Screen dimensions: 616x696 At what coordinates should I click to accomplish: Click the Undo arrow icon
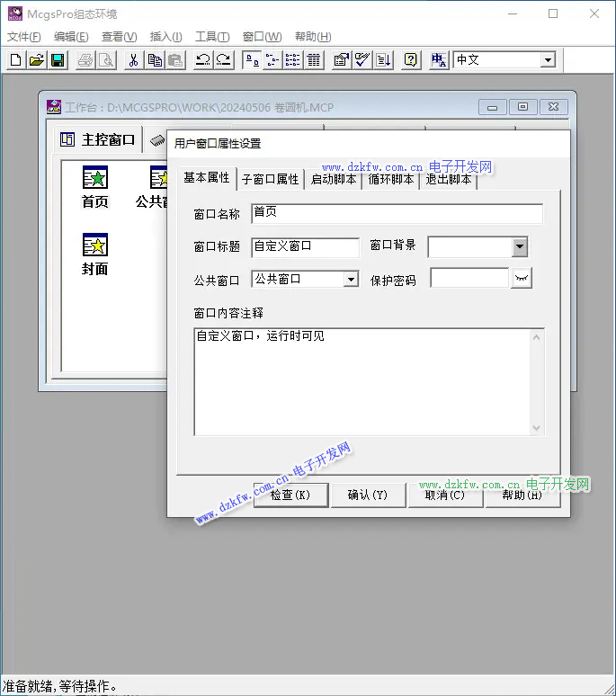point(202,60)
